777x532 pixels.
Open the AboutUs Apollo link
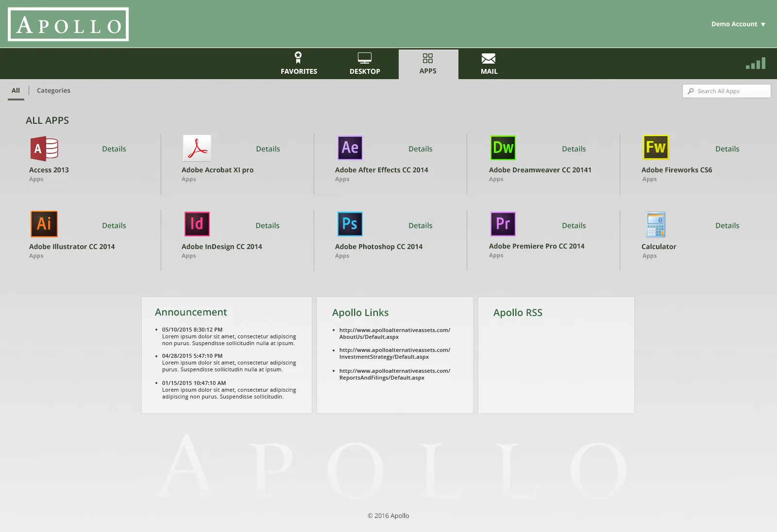[x=395, y=333]
